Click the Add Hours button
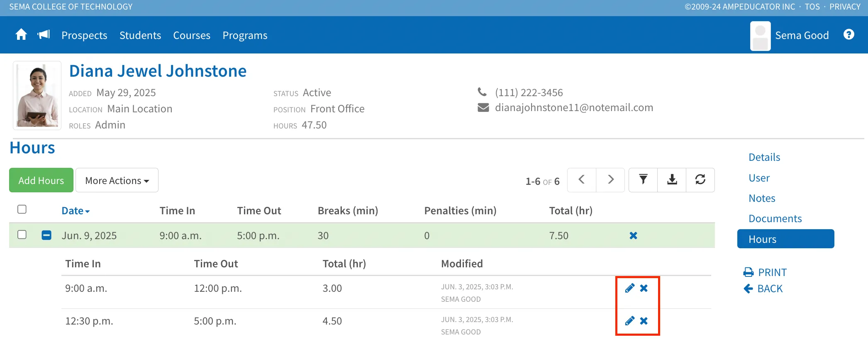 click(41, 180)
